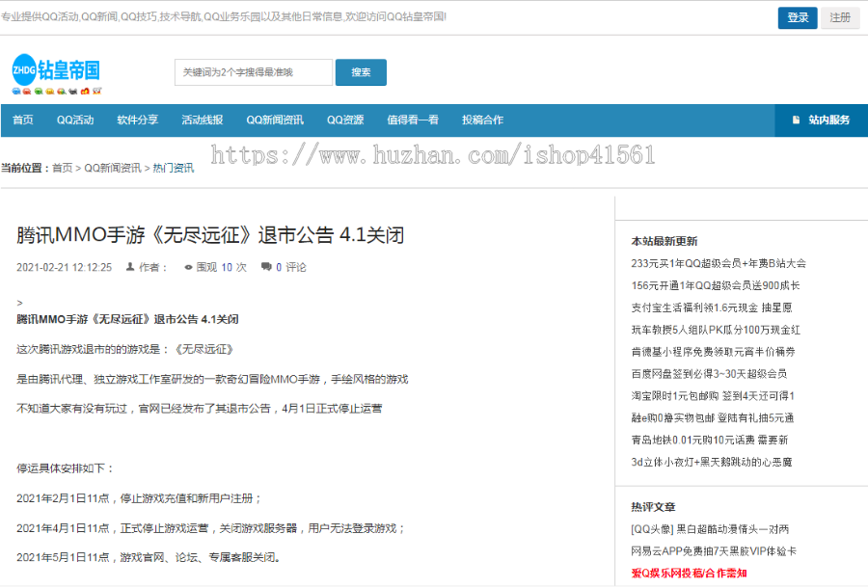Click the comment bubble icon
868x588 pixels.
266,267
